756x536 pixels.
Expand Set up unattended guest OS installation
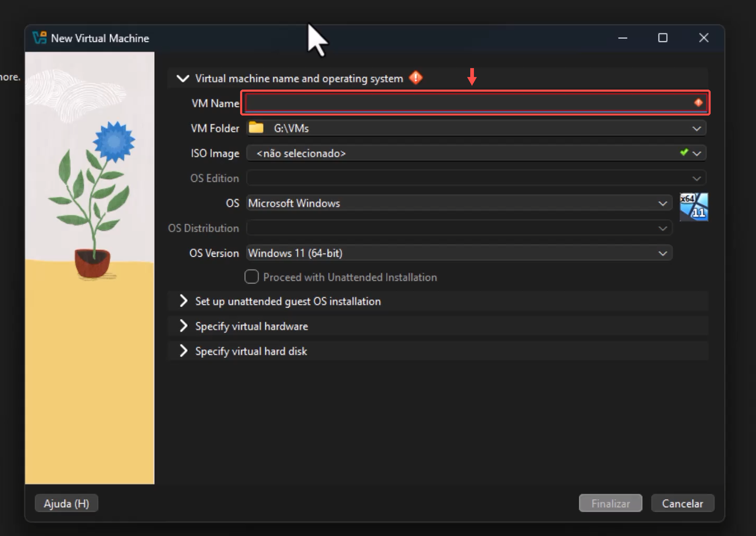point(183,301)
